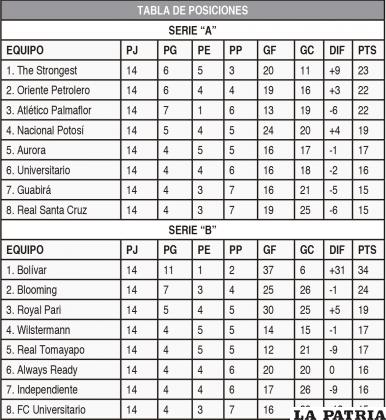The image size is (386, 420).
Task: Click Real Tomayapo team row
Action: (193, 350)
